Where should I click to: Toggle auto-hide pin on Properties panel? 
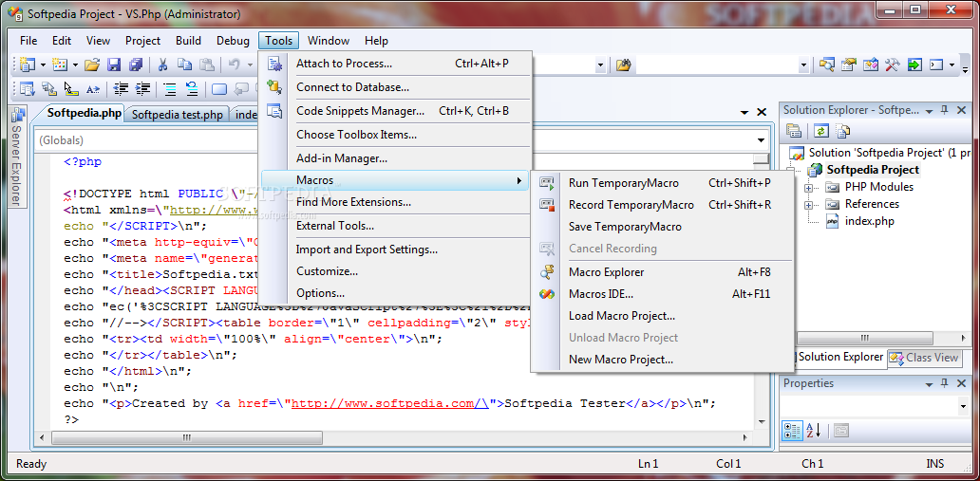coord(945,383)
